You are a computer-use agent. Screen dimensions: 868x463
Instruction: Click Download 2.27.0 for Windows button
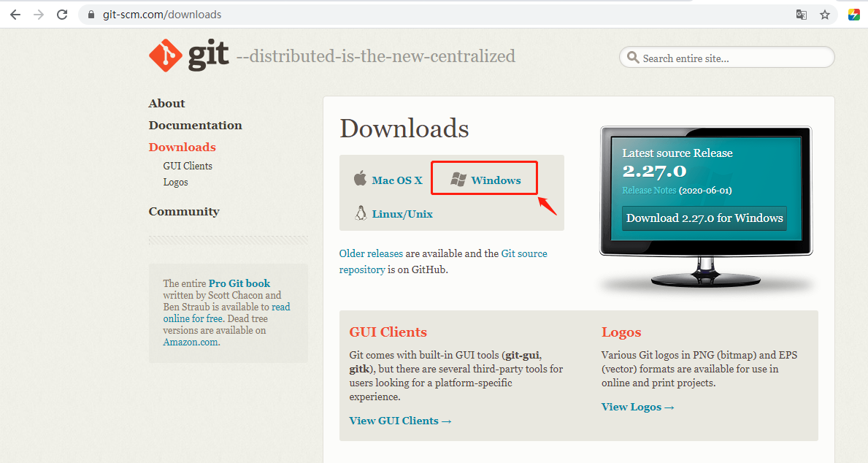(x=704, y=218)
